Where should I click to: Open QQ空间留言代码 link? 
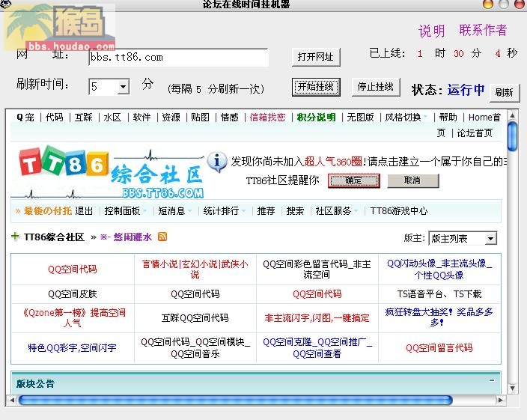point(439,348)
